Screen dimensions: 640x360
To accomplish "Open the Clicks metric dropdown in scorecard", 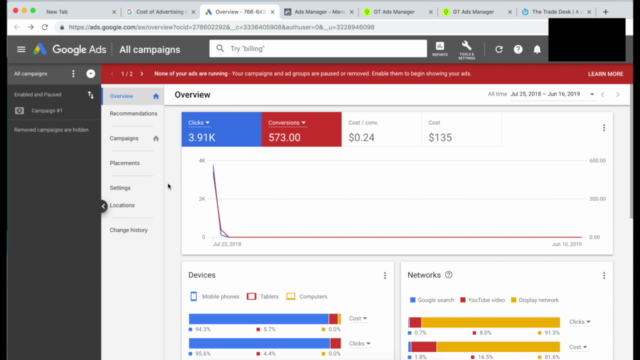I will (x=199, y=122).
